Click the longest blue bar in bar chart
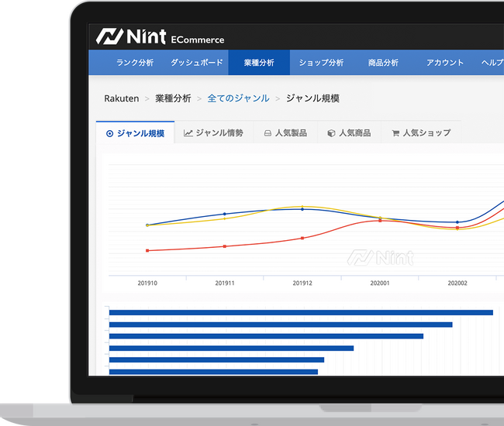The height and width of the screenshot is (426, 504). 301,312
